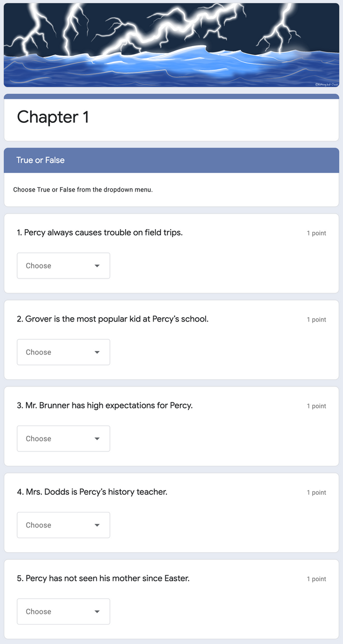Click the artist watermark on the header image
The width and height of the screenshot is (343, 644).
click(x=328, y=83)
